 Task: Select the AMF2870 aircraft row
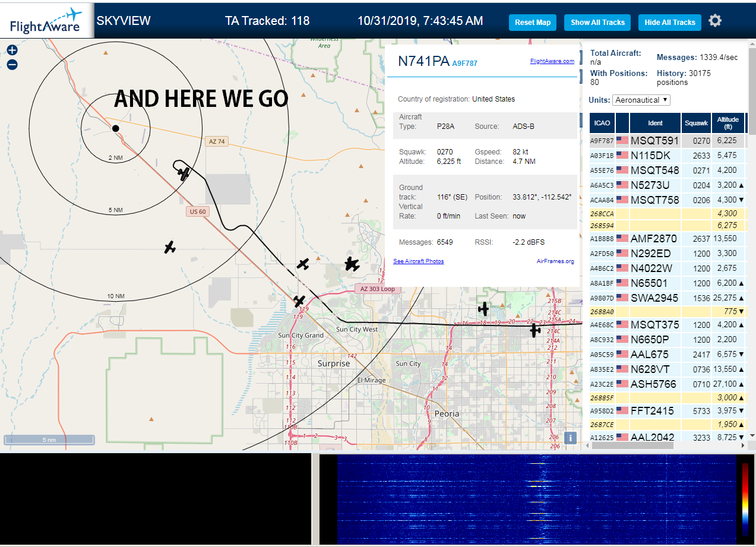click(667, 239)
